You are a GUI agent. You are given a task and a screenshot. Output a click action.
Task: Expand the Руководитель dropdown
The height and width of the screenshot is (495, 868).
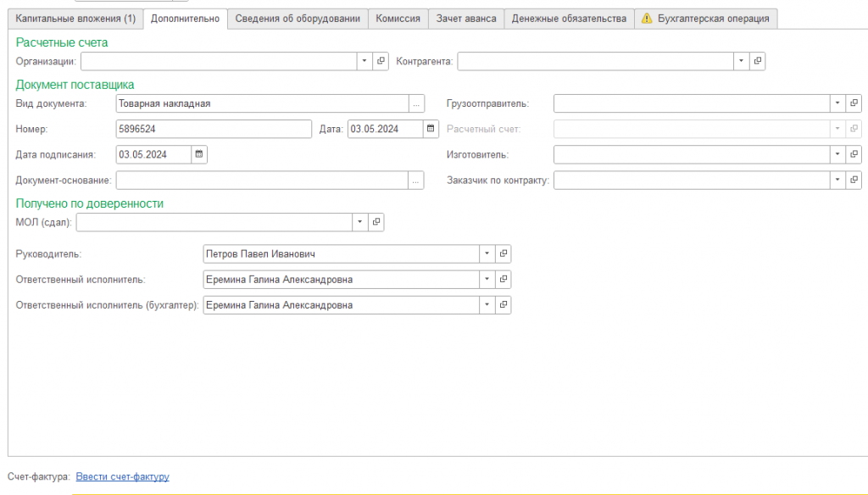[487, 253]
